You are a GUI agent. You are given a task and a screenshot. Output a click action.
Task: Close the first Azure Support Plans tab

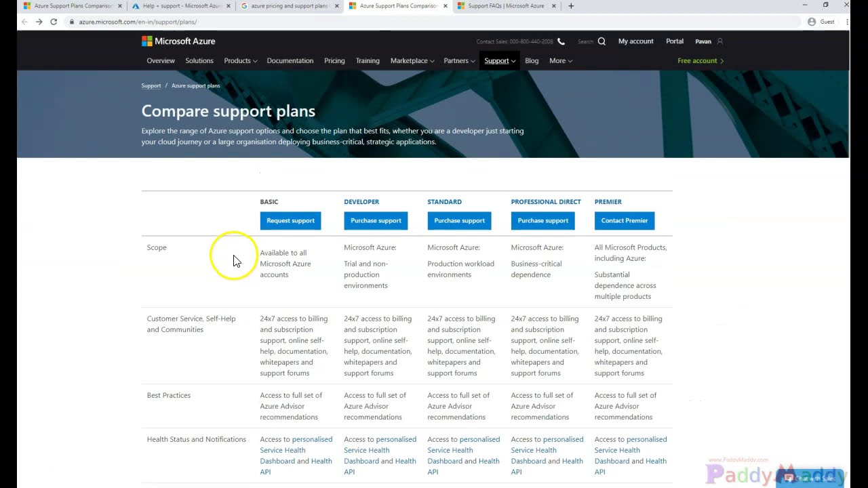point(119,6)
